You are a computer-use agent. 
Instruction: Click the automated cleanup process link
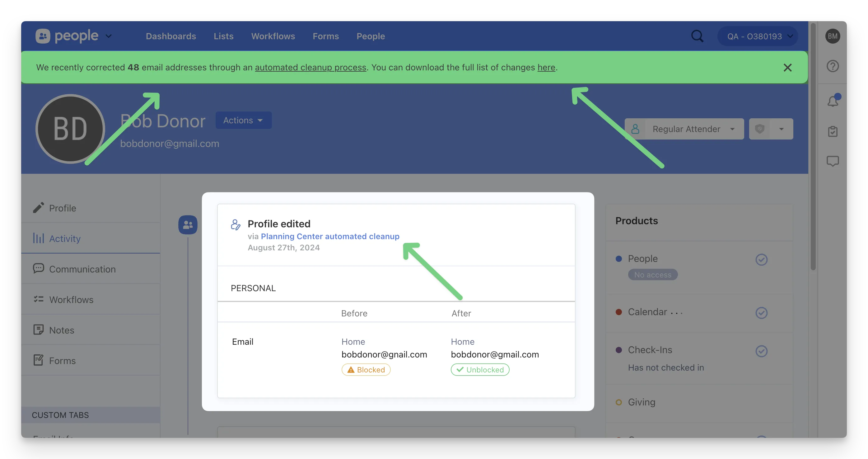310,68
